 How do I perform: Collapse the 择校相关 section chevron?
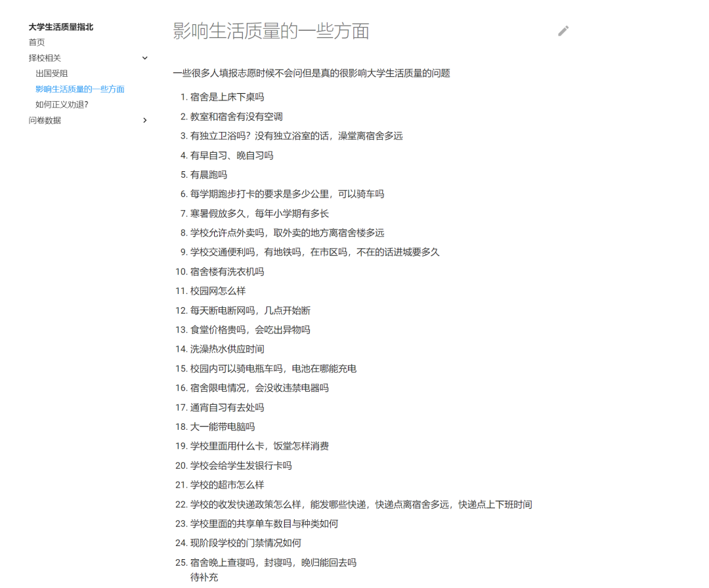pyautogui.click(x=144, y=58)
